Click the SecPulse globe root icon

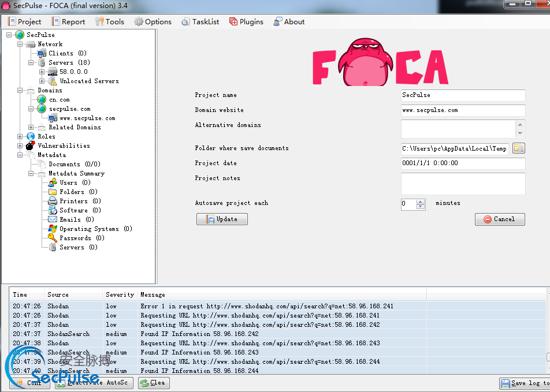coord(20,35)
